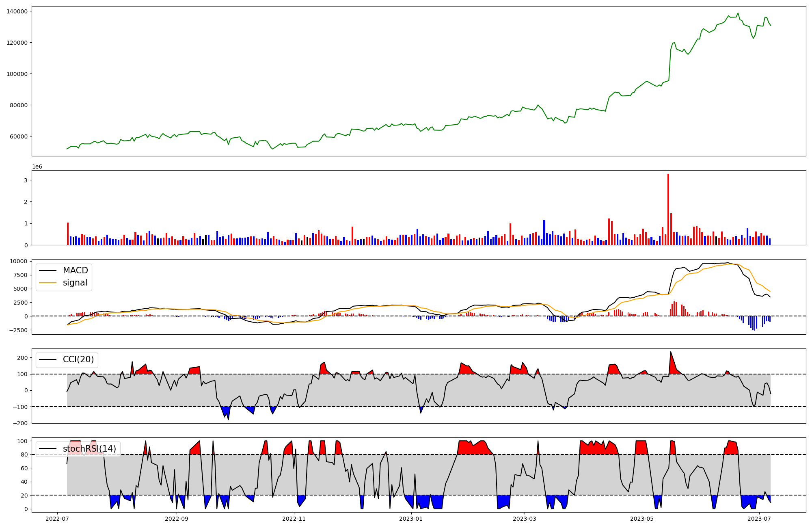
Task: Click the 2023-07 date tick label
Action: click(x=759, y=519)
